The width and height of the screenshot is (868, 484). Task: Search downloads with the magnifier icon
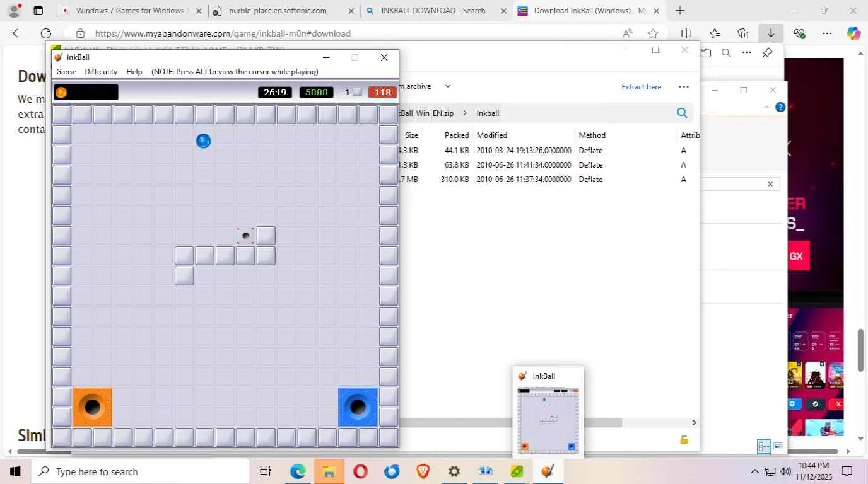pyautogui.click(x=726, y=53)
